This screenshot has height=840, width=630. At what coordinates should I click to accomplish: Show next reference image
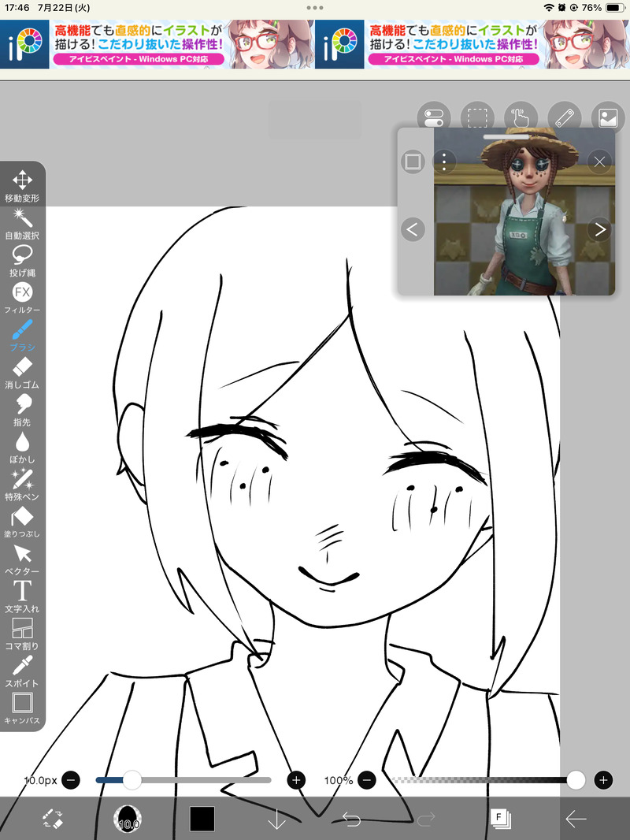(599, 230)
